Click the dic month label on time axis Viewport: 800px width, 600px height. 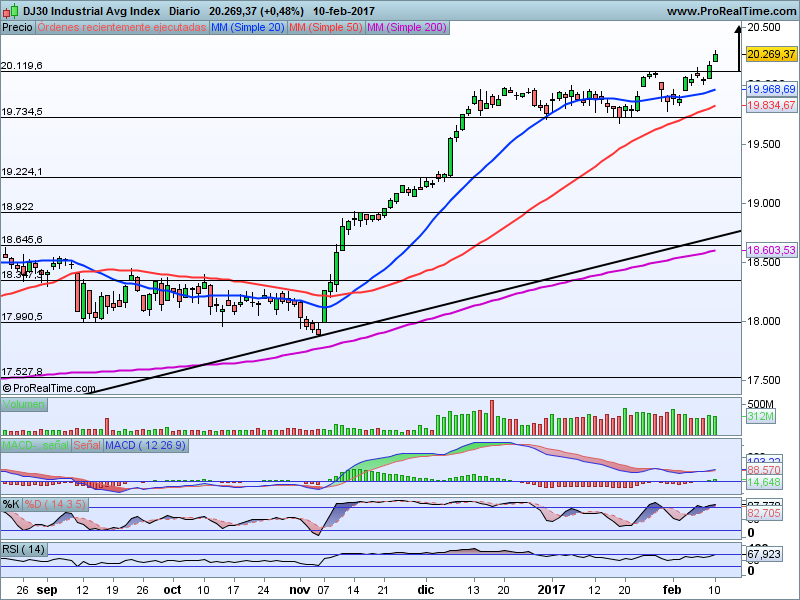tap(426, 590)
